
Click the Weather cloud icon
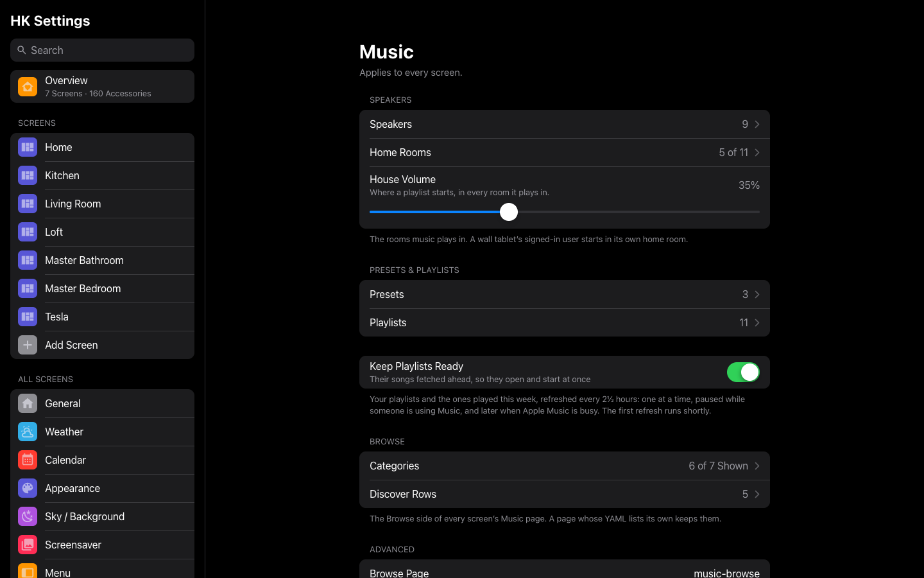coord(28,432)
